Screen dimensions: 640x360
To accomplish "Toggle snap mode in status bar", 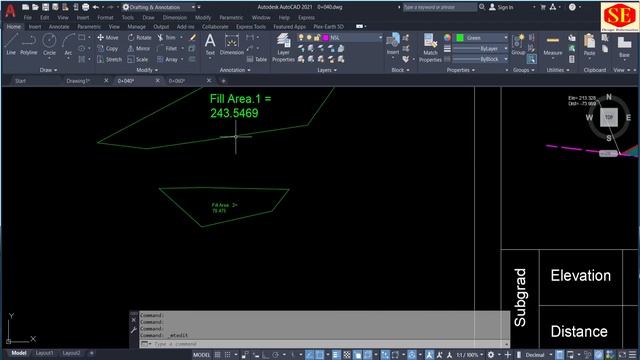I will [x=228, y=355].
